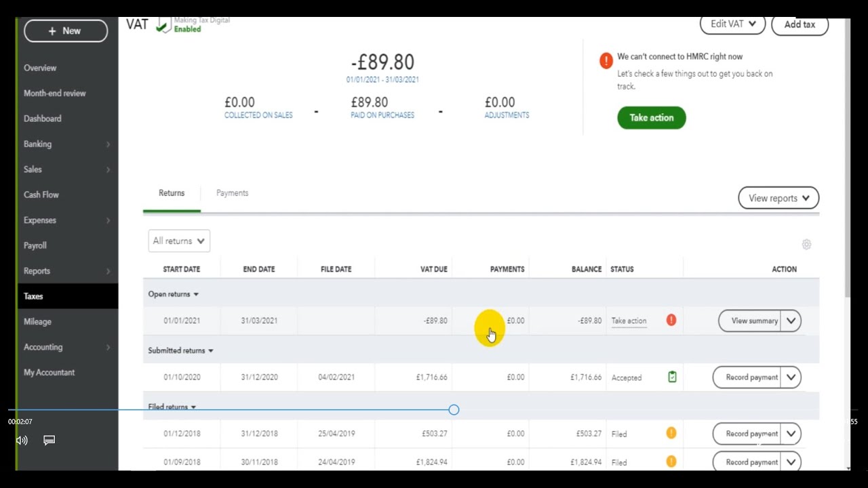The height and width of the screenshot is (488, 868).
Task: Expand the Accounting sidebar submenu
Action: [108, 347]
